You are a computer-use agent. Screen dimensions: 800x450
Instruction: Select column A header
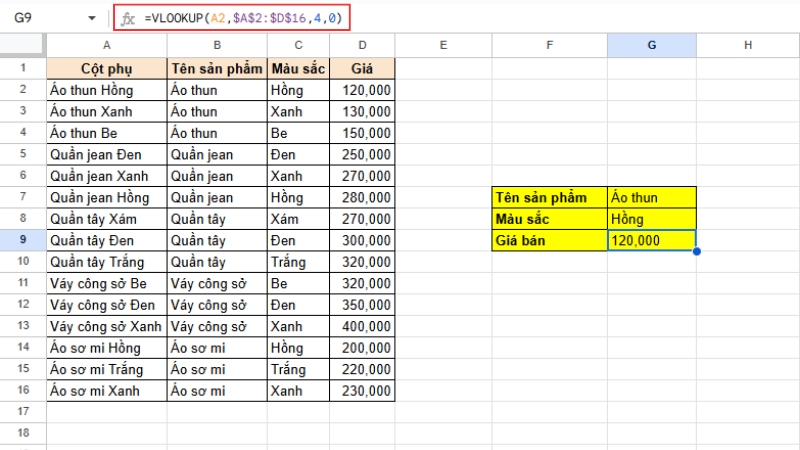tap(106, 45)
